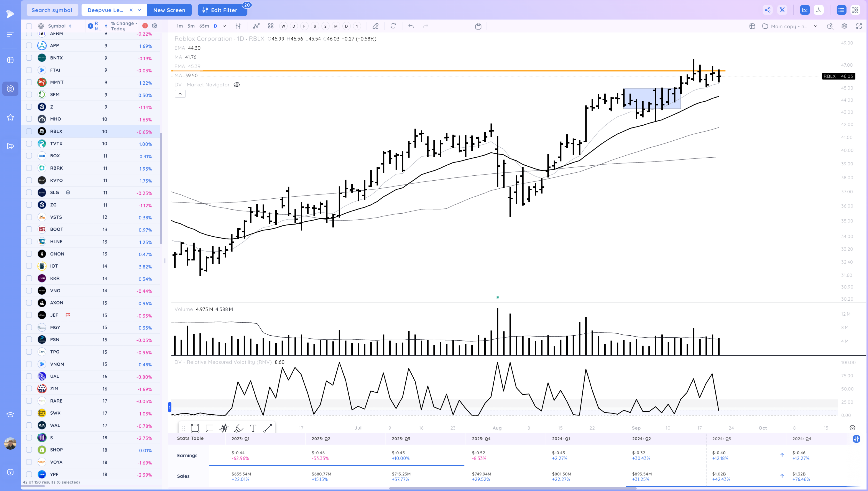Undo the last chart action
The height and width of the screenshot is (491, 868).
[411, 26]
